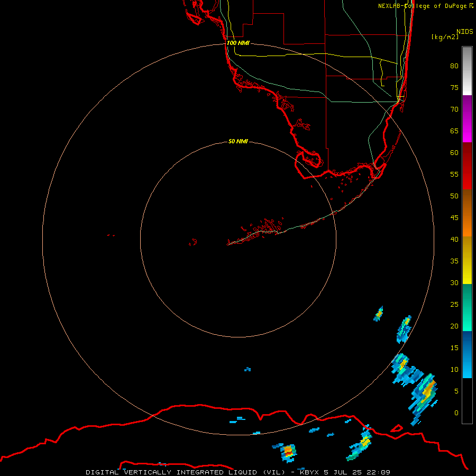Click the scale value 40

tap(454, 239)
